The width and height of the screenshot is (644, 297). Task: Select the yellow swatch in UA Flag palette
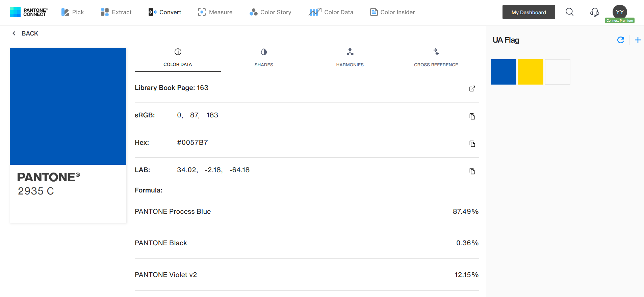pos(531,72)
